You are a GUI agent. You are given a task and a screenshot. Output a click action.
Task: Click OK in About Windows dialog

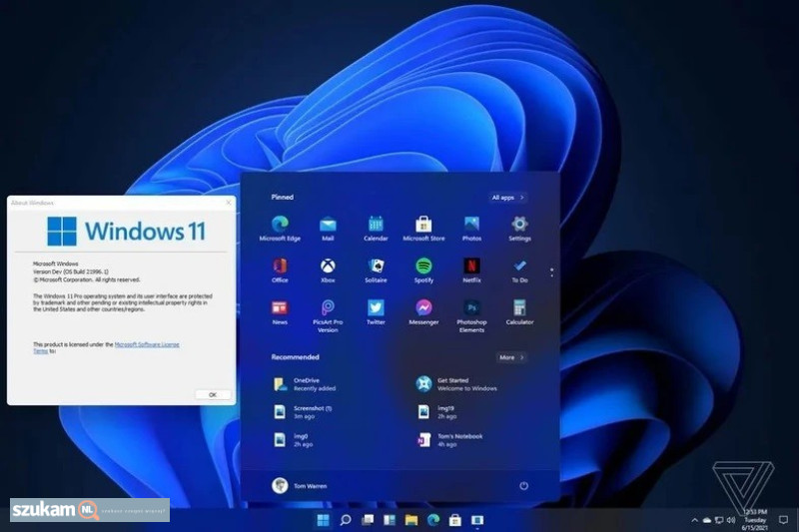click(213, 394)
